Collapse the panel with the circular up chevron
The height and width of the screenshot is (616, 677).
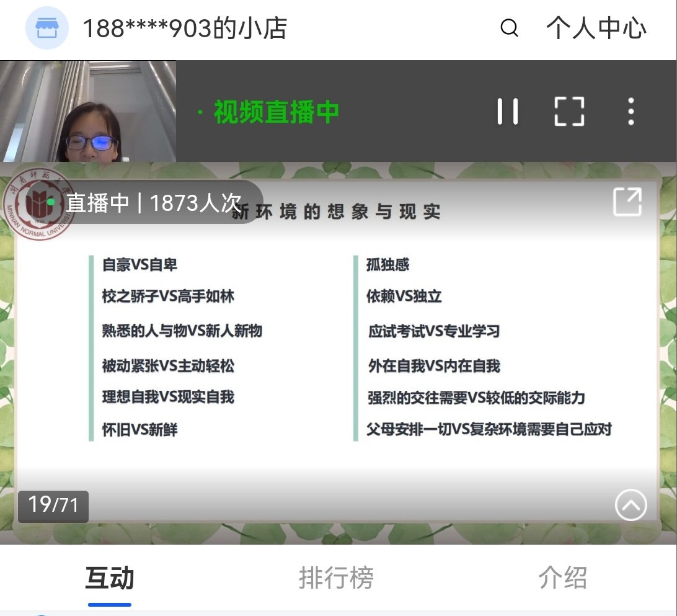[x=631, y=506]
